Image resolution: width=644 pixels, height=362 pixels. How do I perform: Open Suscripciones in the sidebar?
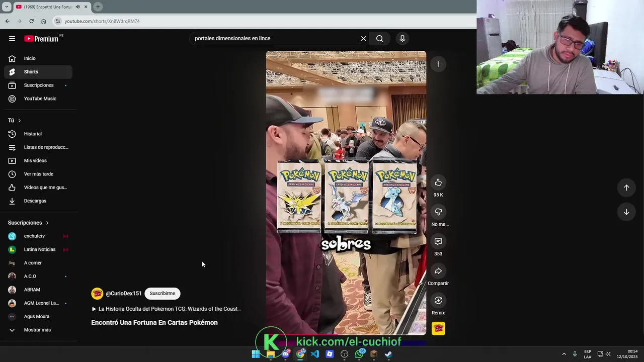38,85
